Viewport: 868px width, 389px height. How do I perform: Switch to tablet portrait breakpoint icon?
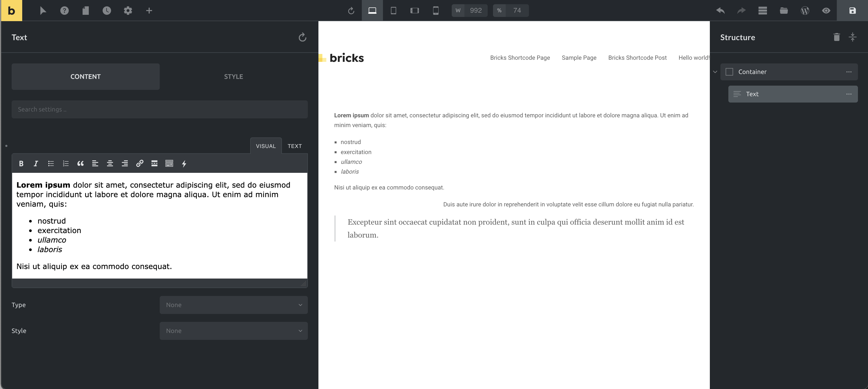click(x=393, y=11)
